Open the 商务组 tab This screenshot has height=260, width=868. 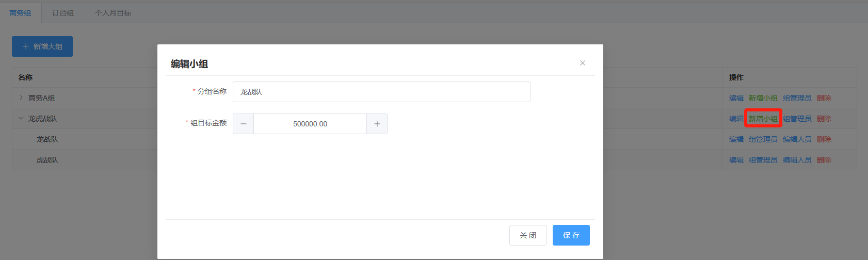[x=20, y=13]
